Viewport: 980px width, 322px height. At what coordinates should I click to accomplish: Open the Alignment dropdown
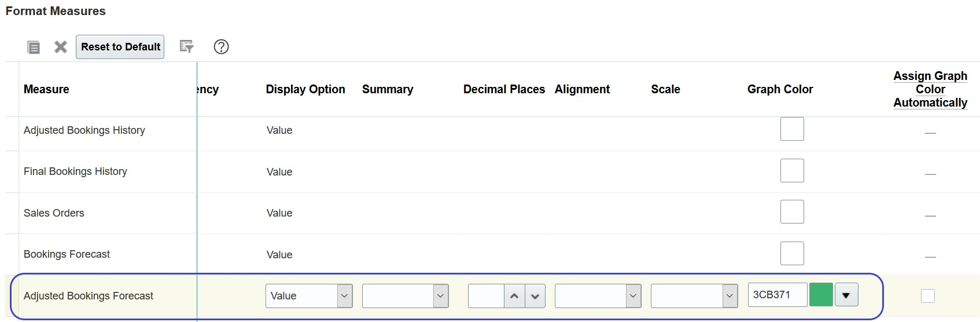pos(633,296)
